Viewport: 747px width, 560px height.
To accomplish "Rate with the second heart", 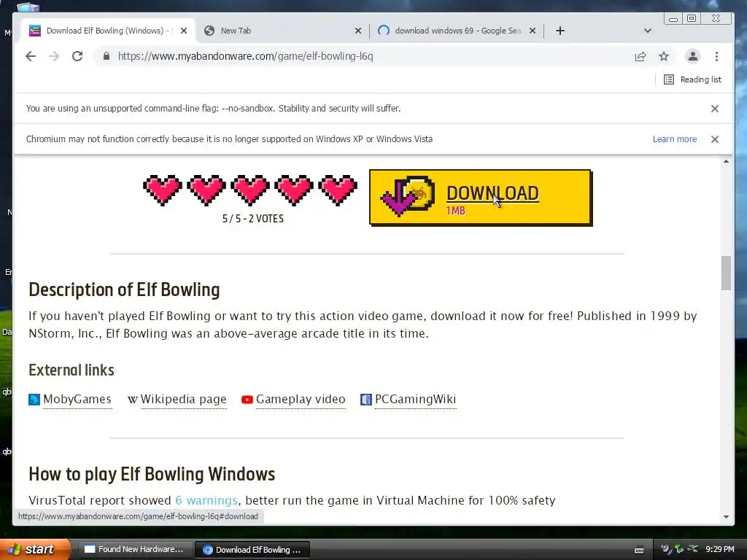I will point(206,190).
